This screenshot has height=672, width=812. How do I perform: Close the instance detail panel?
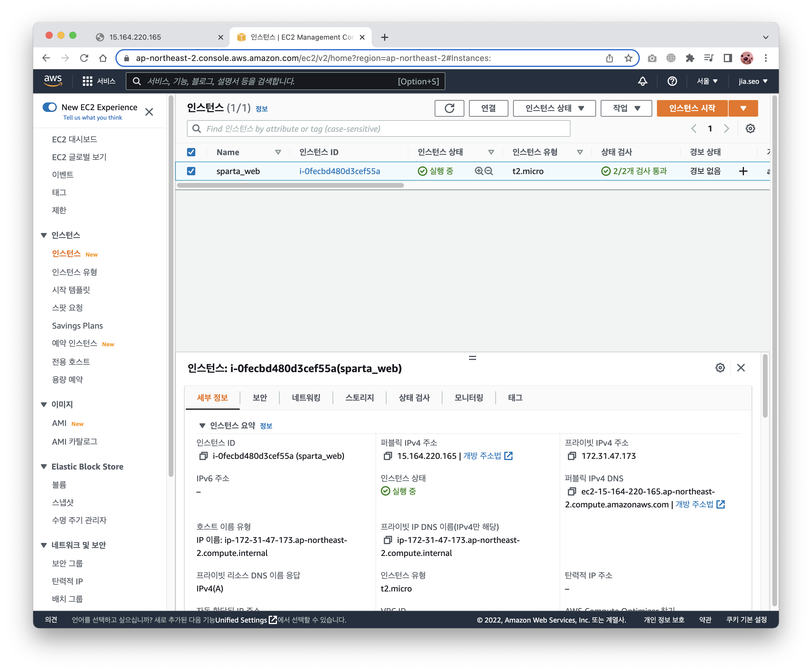pyautogui.click(x=741, y=368)
